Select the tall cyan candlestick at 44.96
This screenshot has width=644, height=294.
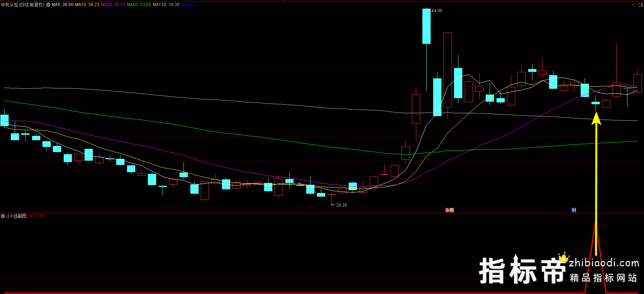pos(426,26)
